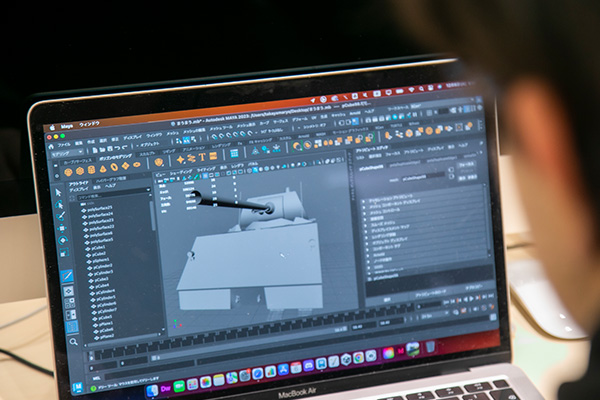The image size is (600, 400).
Task: Click the redo arrow icon
Action: tap(125, 147)
